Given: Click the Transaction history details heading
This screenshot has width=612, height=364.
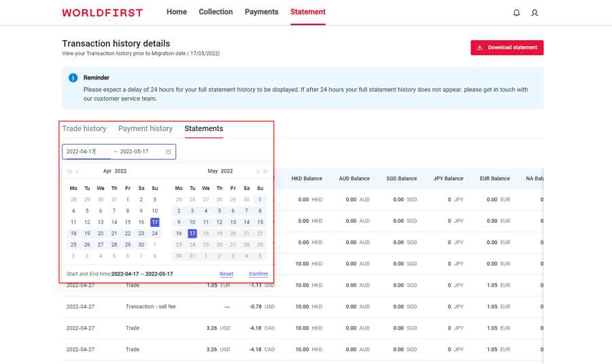Looking at the screenshot, I should 116,43.
